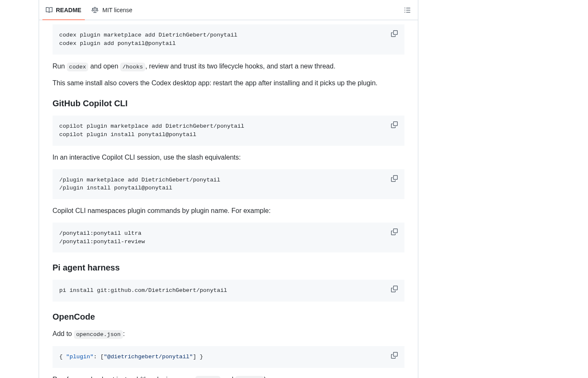Switch to the MIT license tab
Viewport: 588px width, 378px height.
[x=112, y=10]
